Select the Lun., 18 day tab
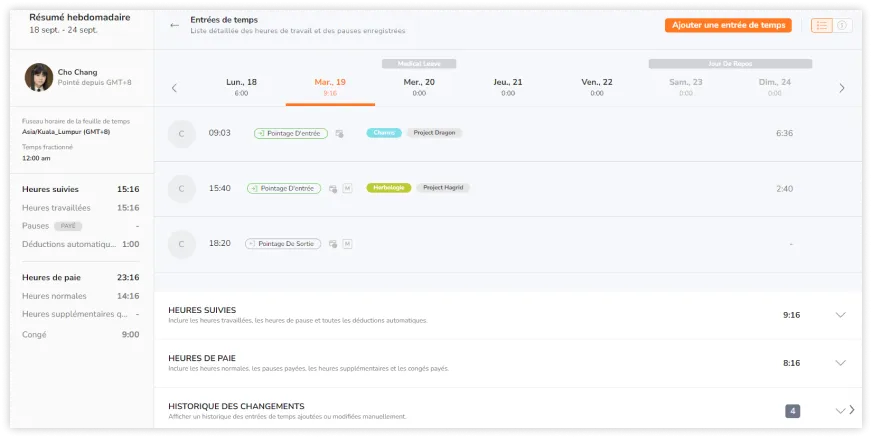872x438 pixels. tap(241, 87)
